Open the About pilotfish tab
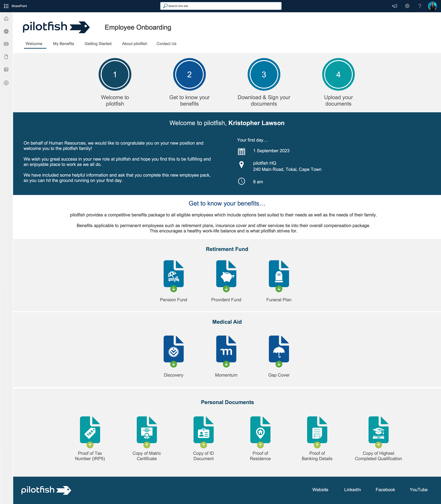441x504 pixels. point(135,43)
